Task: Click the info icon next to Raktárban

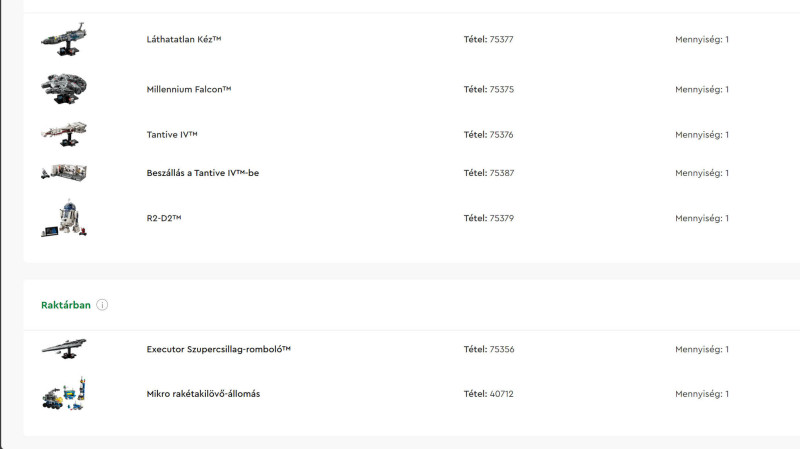Action: (x=102, y=305)
